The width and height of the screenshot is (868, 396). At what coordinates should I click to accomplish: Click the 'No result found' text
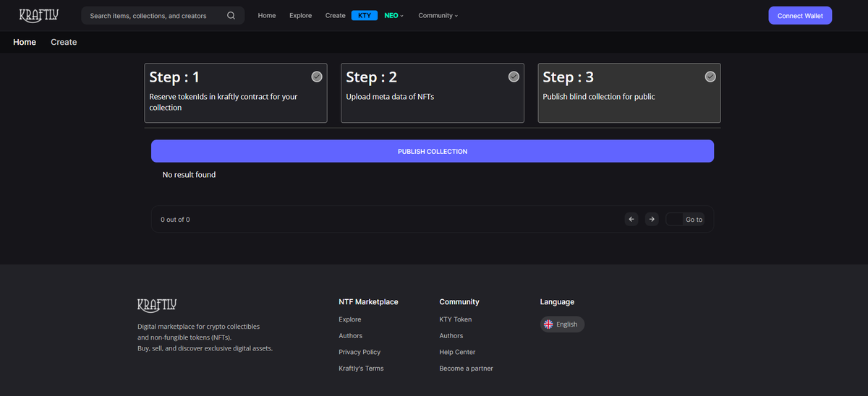[189, 175]
